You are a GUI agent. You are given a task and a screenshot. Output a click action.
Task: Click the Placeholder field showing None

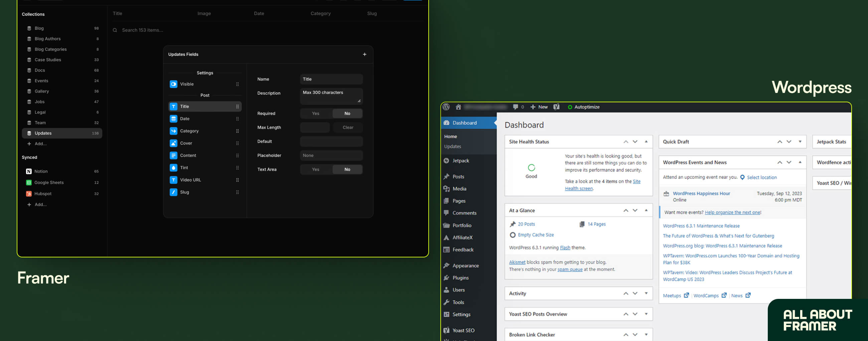coord(331,155)
